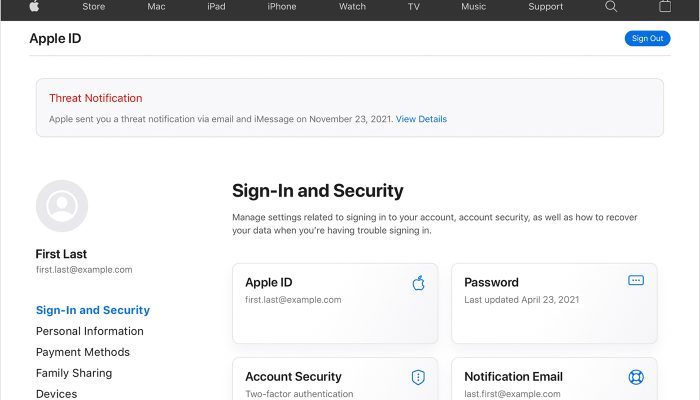Screen dimensions: 700x400
Task: Open Family Sharing in sidebar
Action: 74,373
